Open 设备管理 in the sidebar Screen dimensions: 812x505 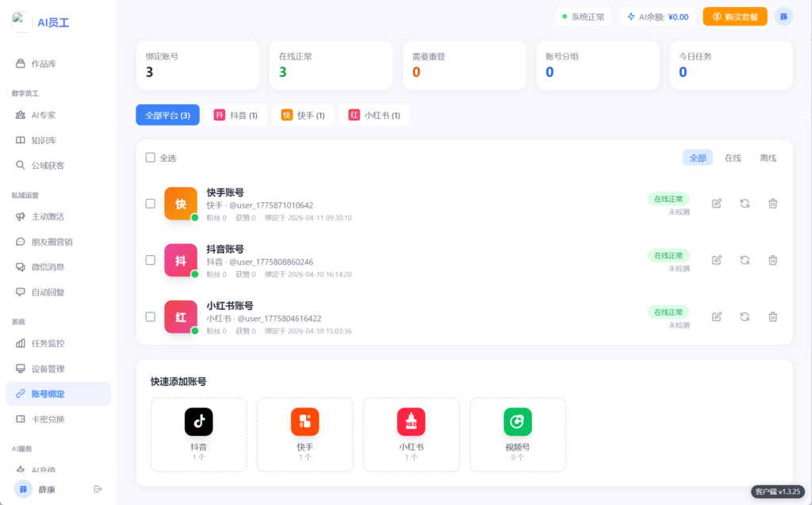point(48,369)
